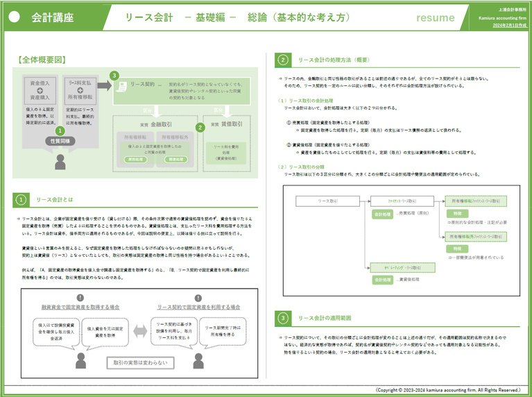
Task: Click the リース料を費用処理 green box
Action: coord(226,153)
